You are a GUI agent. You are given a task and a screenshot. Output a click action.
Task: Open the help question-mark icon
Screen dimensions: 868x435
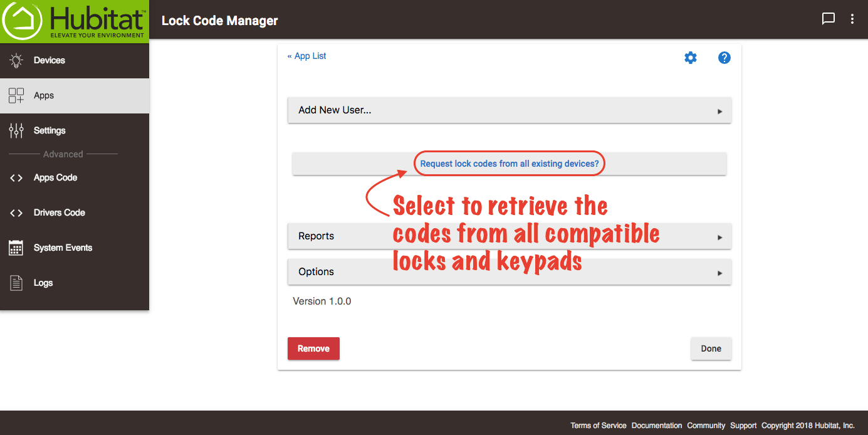click(x=724, y=57)
